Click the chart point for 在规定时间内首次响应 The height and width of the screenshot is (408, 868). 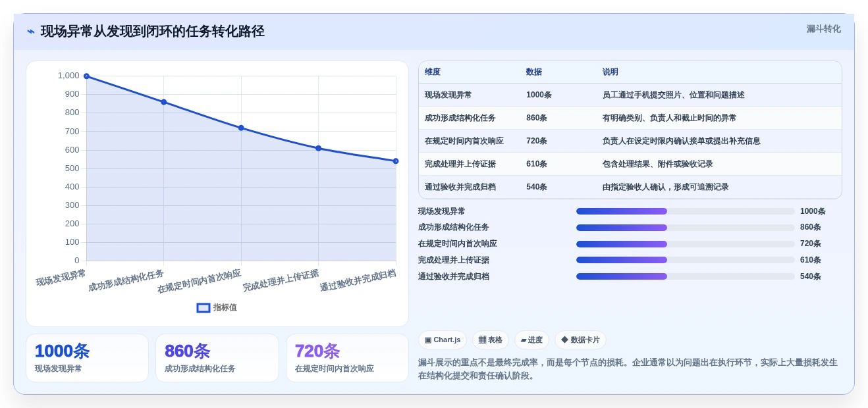[x=241, y=128]
